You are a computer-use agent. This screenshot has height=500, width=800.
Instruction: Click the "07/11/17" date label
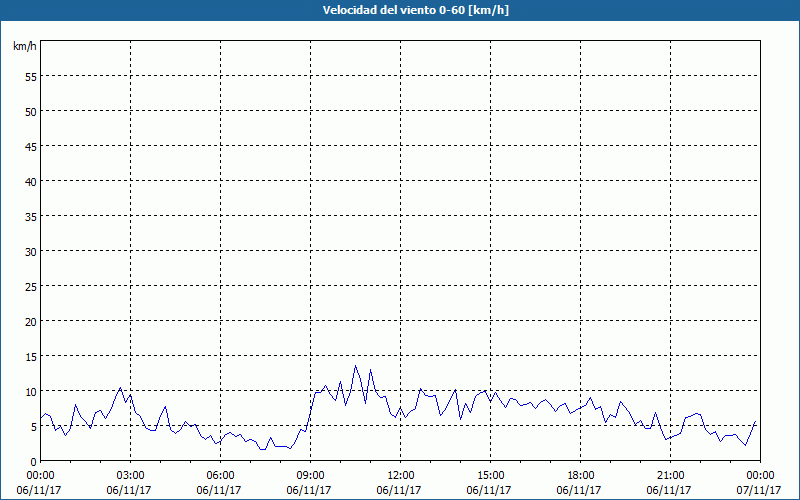[759, 490]
